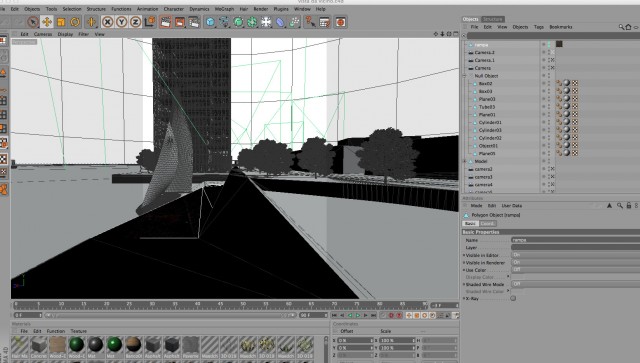Click the Live Selection arrow tool
The width and height of the screenshot is (640, 363).
click(x=33, y=22)
